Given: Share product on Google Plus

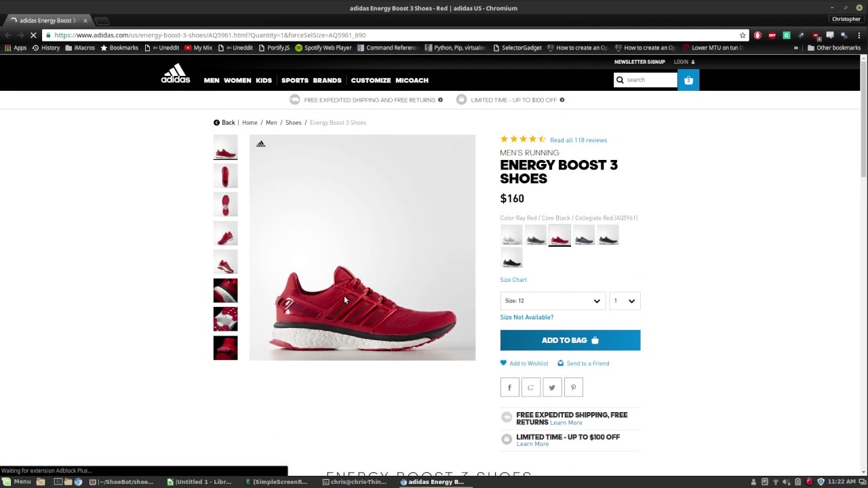Looking at the screenshot, I should [531, 388].
